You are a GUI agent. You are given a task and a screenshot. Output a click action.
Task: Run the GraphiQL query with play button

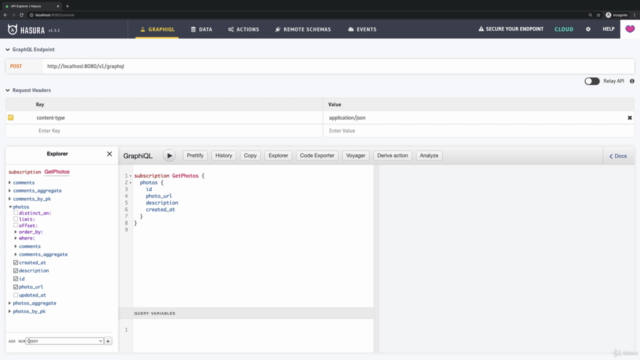pos(169,156)
